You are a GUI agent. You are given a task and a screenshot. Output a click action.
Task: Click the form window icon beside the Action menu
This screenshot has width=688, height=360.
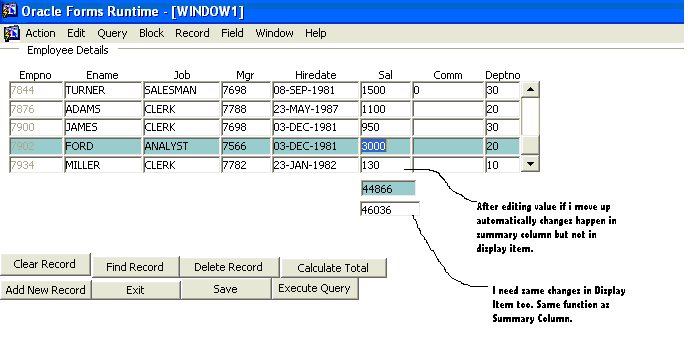pyautogui.click(x=11, y=33)
